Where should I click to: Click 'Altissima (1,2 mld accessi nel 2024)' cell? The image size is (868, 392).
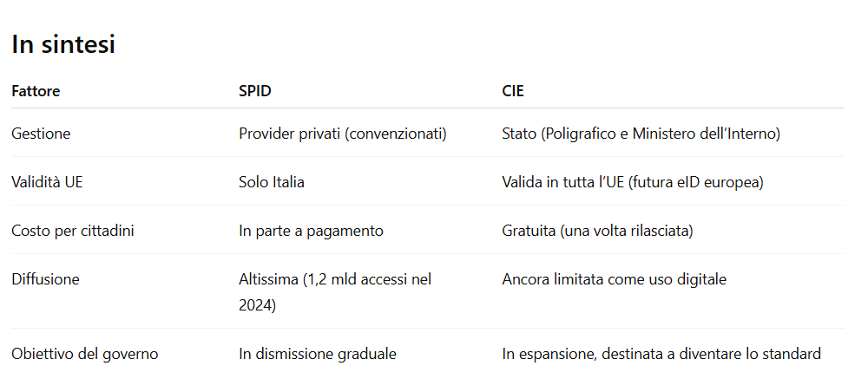tap(335, 292)
